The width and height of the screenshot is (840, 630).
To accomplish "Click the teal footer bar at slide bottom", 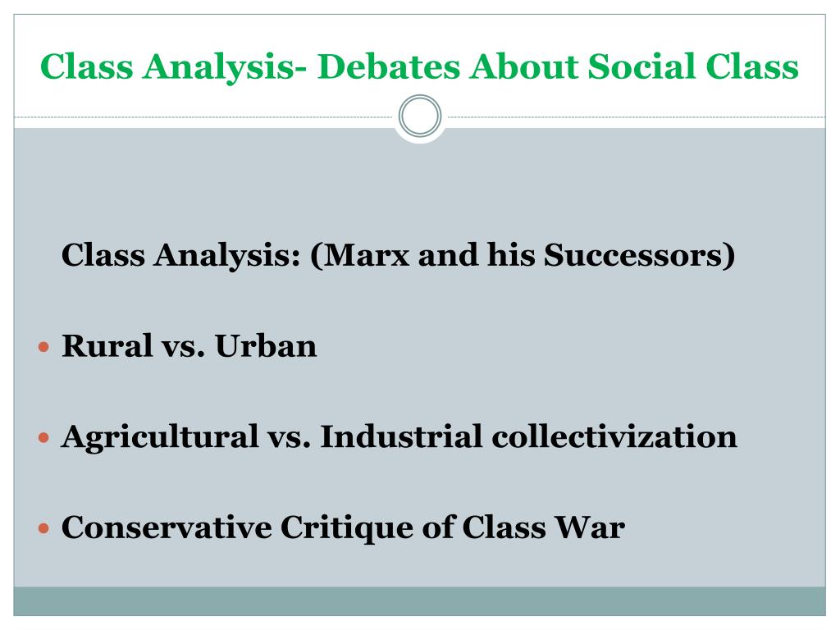I will pos(419,601).
